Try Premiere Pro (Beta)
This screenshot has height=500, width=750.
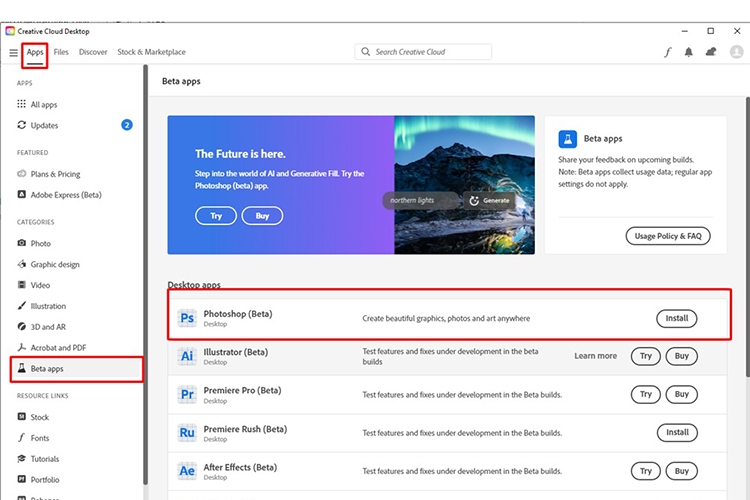(646, 394)
